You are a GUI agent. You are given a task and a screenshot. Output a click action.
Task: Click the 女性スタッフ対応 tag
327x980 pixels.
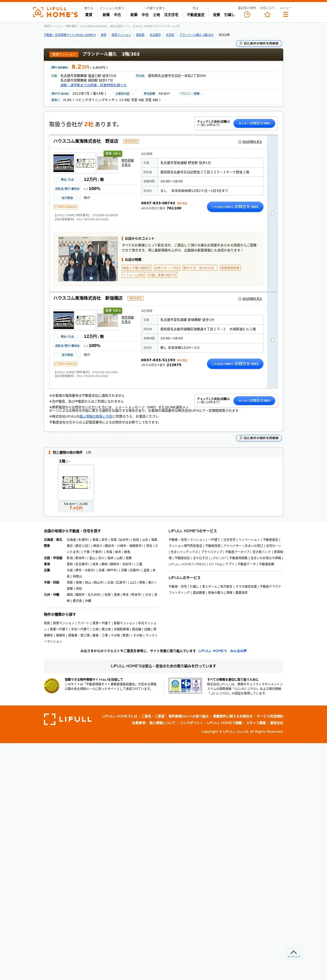coord(167,268)
